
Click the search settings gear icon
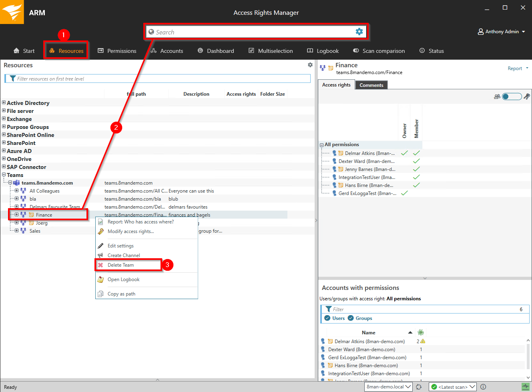tap(359, 32)
